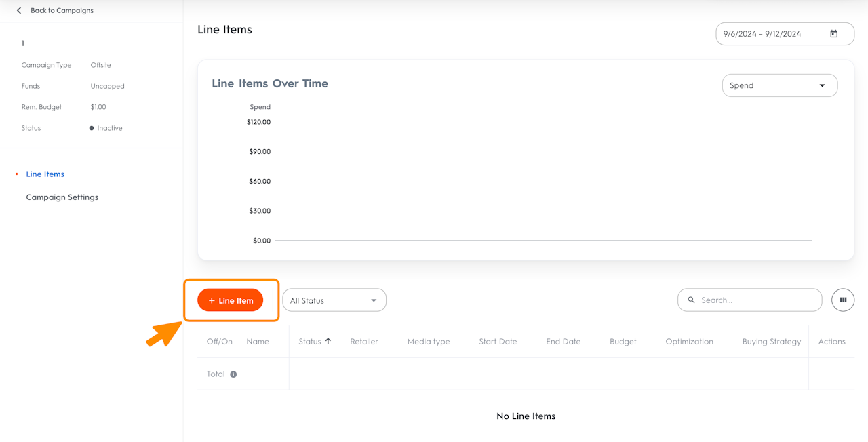Select Line Items in the sidebar

(x=45, y=174)
